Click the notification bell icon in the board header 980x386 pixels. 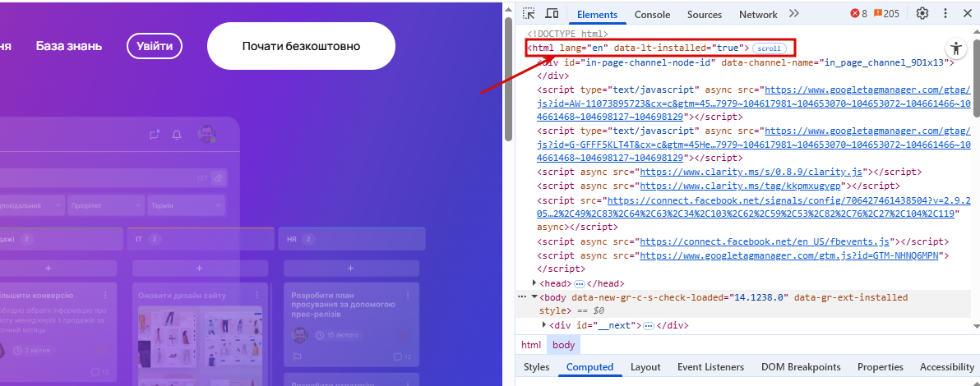(177, 135)
